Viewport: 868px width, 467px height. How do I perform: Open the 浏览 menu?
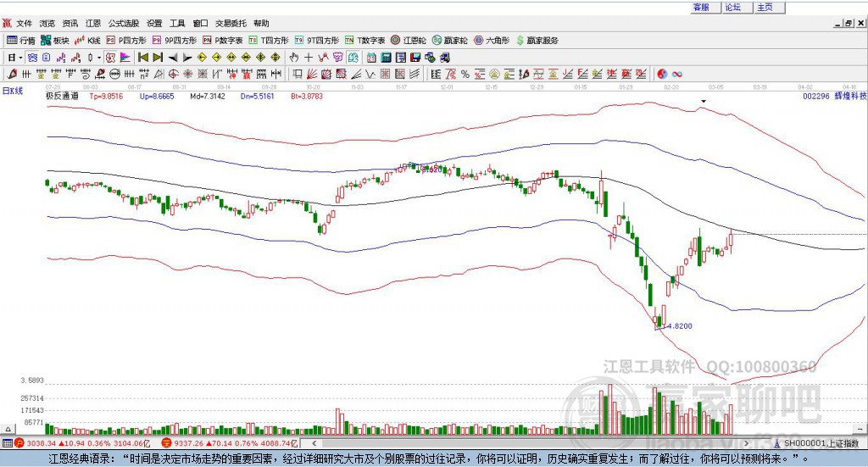coord(47,23)
